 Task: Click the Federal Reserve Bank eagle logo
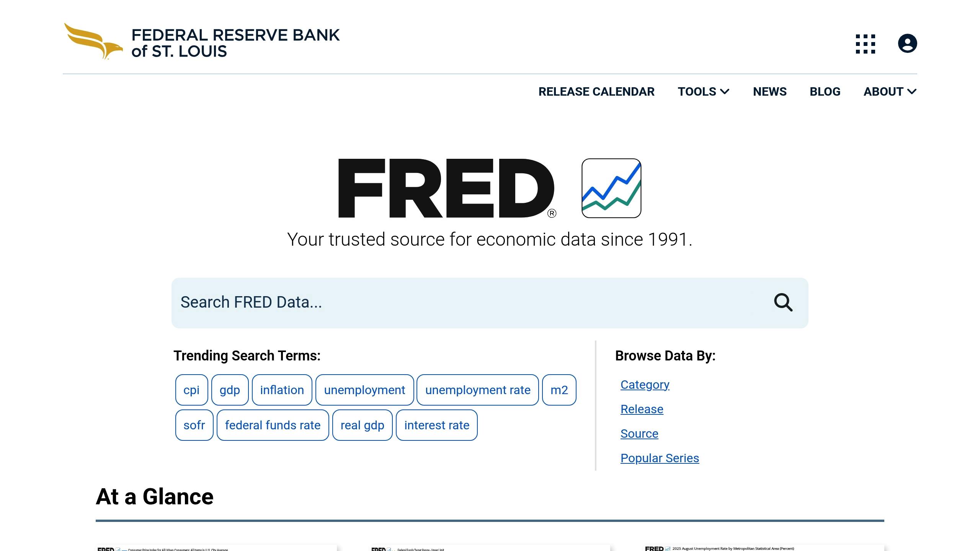coord(92,41)
